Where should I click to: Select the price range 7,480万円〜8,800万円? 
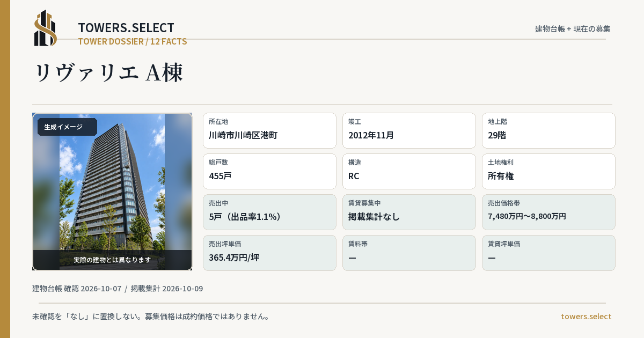(x=527, y=216)
